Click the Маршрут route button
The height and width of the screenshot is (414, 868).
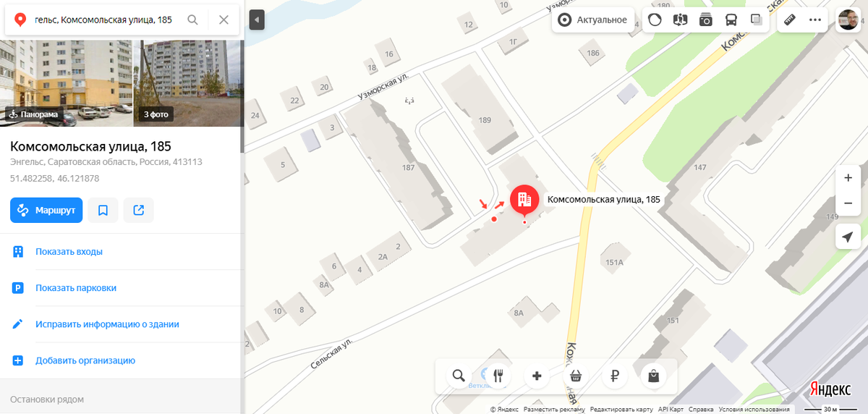pyautogui.click(x=46, y=211)
